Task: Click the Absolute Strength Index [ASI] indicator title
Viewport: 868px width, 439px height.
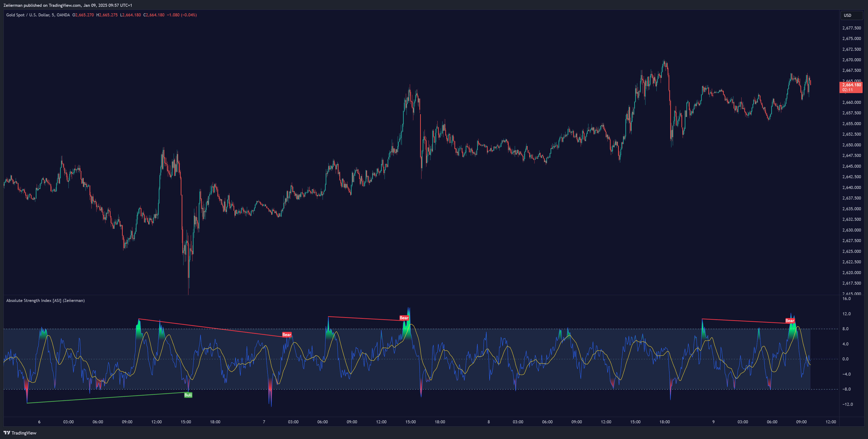Action: 46,300
